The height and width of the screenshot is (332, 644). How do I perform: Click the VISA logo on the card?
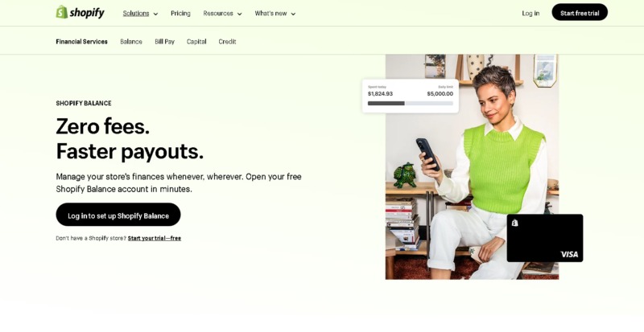[x=569, y=255]
